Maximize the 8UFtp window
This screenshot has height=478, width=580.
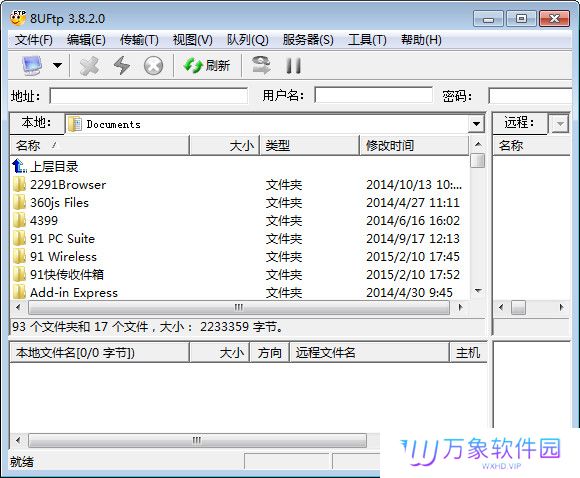click(x=521, y=19)
